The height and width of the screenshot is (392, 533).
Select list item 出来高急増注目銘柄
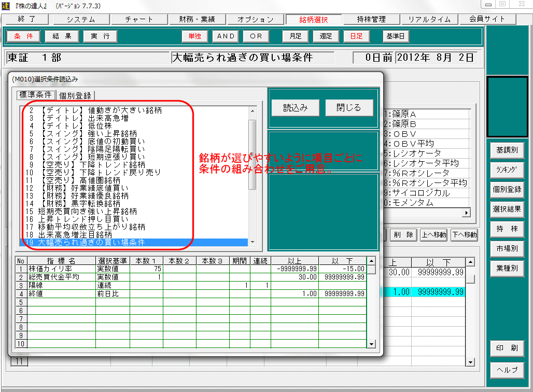click(75, 235)
